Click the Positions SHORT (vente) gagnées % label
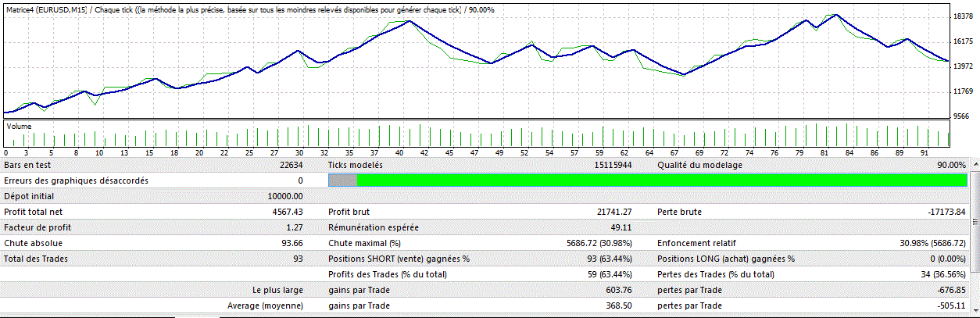The width and height of the screenshot is (980, 318). tap(399, 259)
